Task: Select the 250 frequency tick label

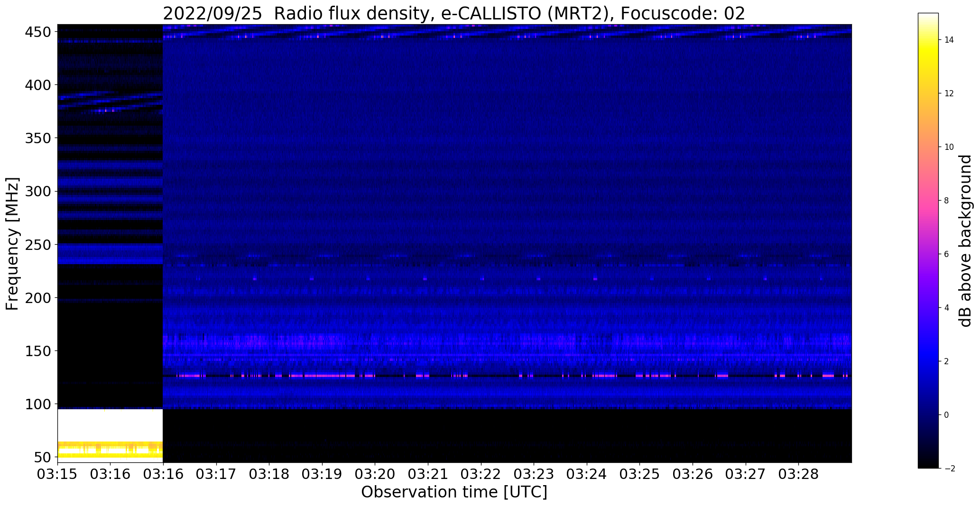Action: point(37,245)
